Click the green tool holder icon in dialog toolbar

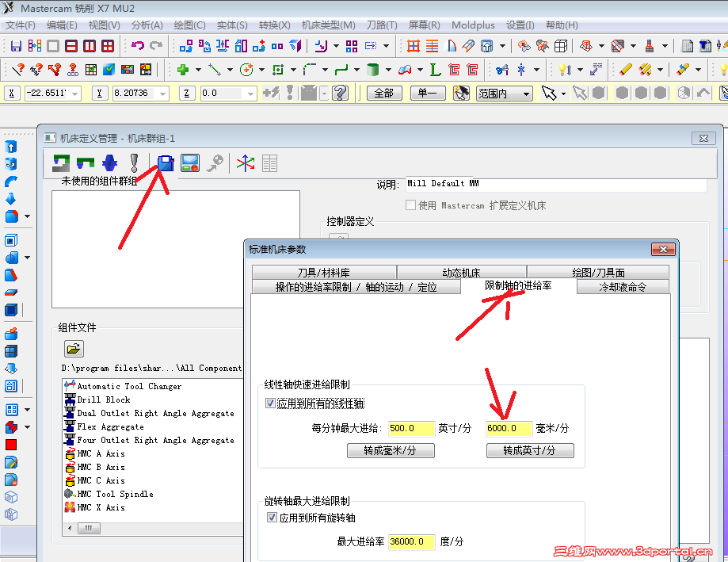pyautogui.click(x=86, y=163)
